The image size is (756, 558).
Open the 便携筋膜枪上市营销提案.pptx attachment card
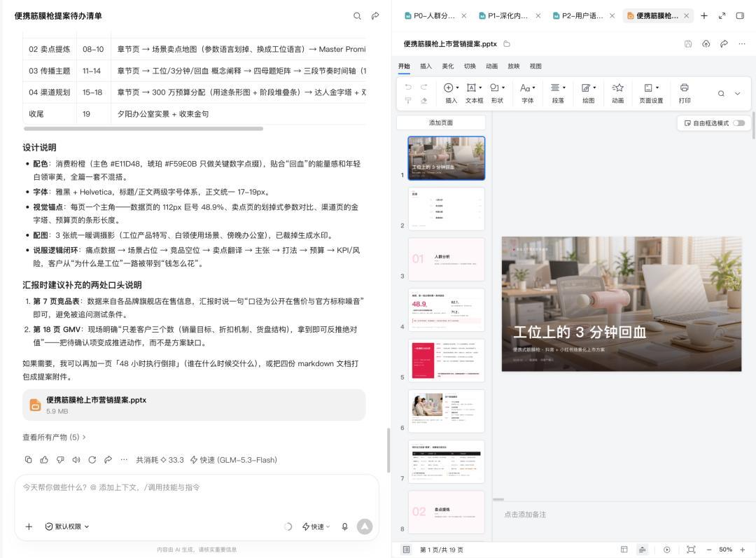(194, 405)
